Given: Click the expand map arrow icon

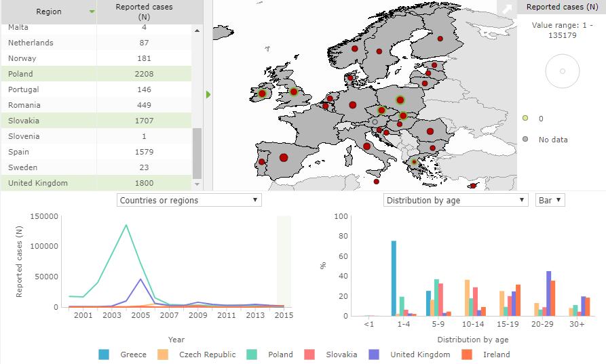Looking at the screenshot, I should point(507,9).
